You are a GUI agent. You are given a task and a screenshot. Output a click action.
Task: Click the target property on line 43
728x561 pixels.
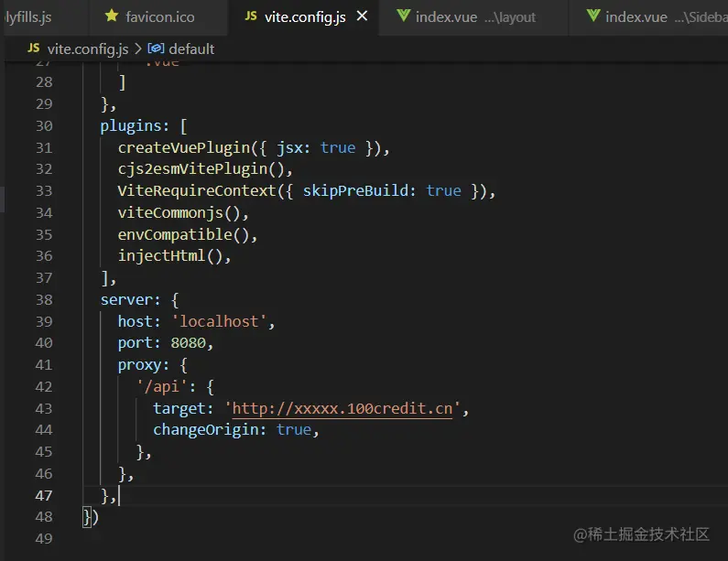coord(179,408)
